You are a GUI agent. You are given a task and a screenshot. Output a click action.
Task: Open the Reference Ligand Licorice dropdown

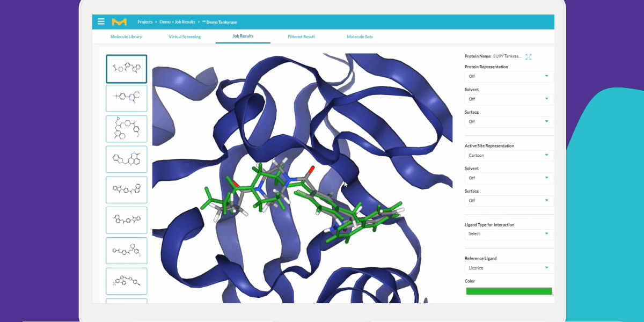pyautogui.click(x=508, y=267)
